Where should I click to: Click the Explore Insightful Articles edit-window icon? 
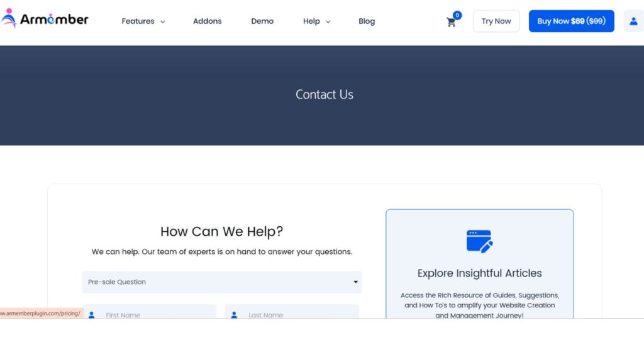[x=479, y=241]
